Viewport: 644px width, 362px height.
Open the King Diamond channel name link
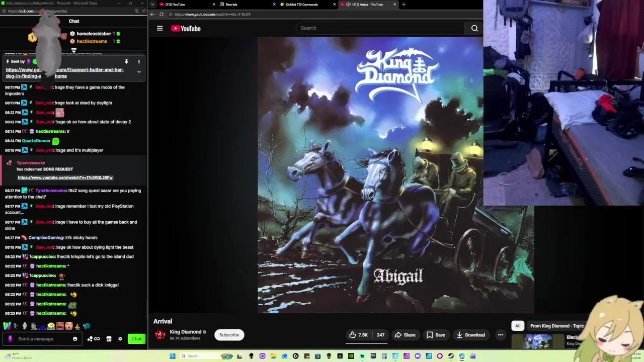click(x=185, y=332)
